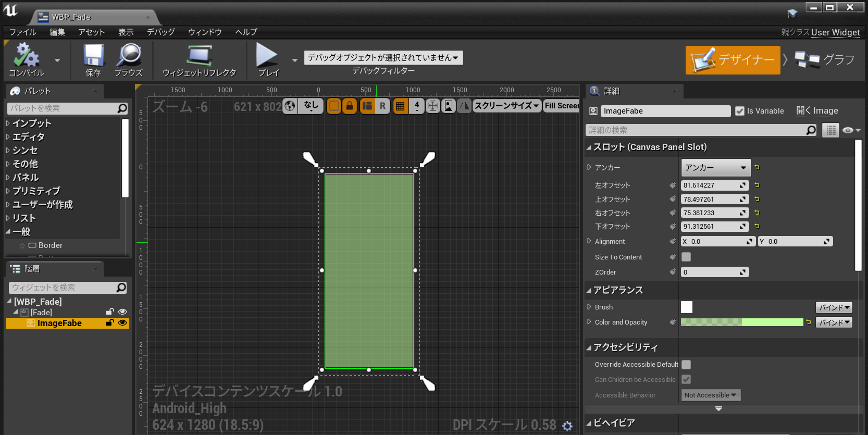Screen dimensions: 868x435
Task: Click the palette search field
Action: coord(68,108)
